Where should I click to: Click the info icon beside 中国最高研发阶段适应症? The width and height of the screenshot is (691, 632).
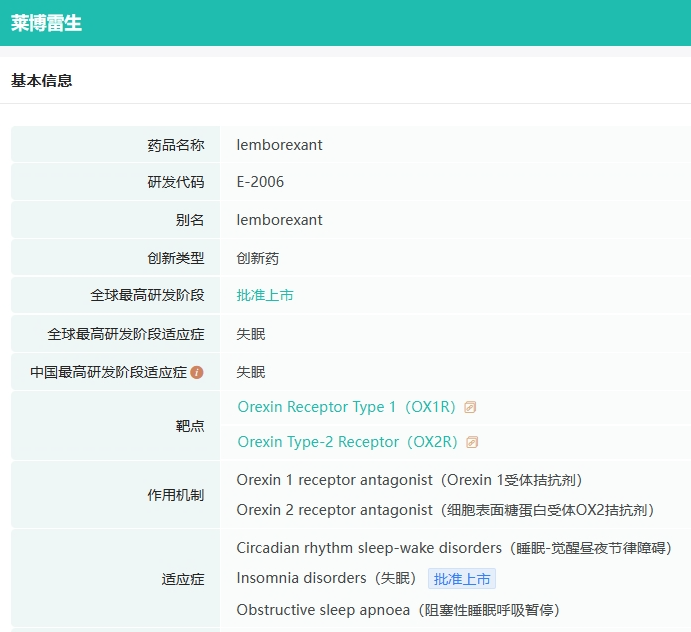click(x=197, y=372)
